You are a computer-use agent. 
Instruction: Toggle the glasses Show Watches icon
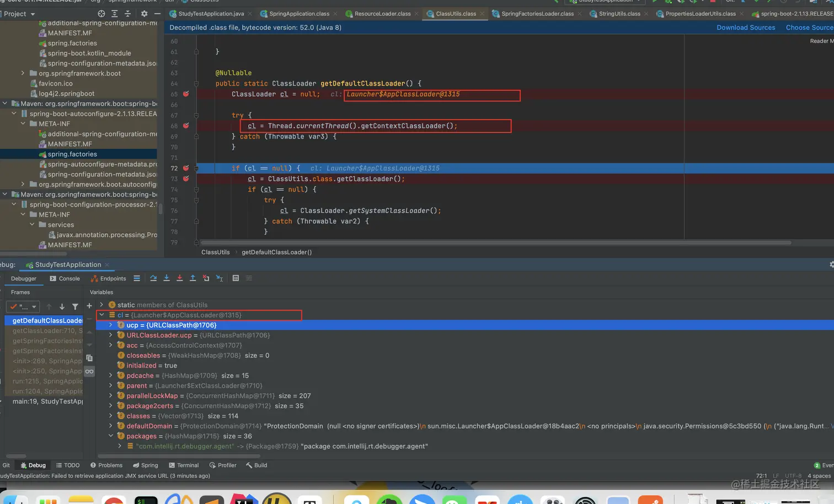89,372
